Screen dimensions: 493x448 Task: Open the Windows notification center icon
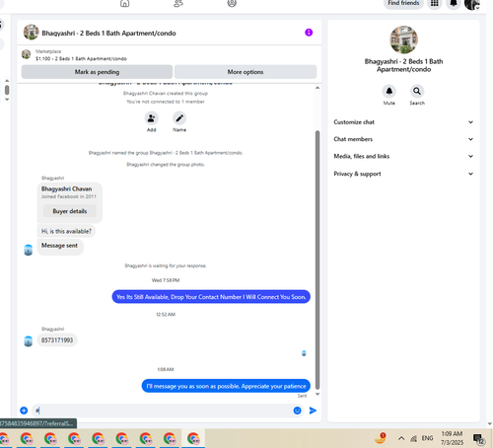[x=479, y=438]
